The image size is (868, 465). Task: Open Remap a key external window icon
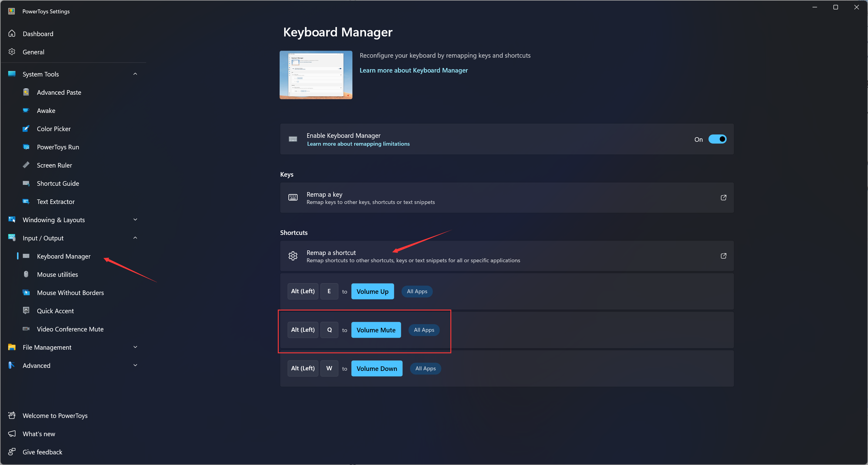tap(723, 198)
